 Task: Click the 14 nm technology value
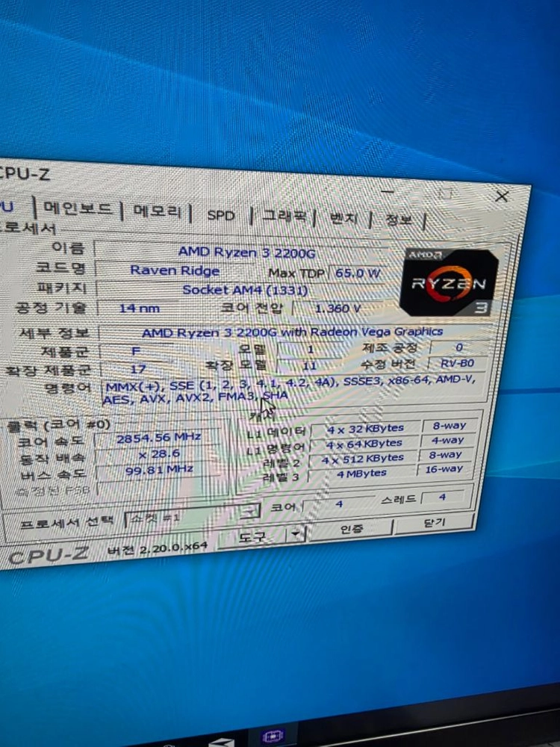(139, 309)
